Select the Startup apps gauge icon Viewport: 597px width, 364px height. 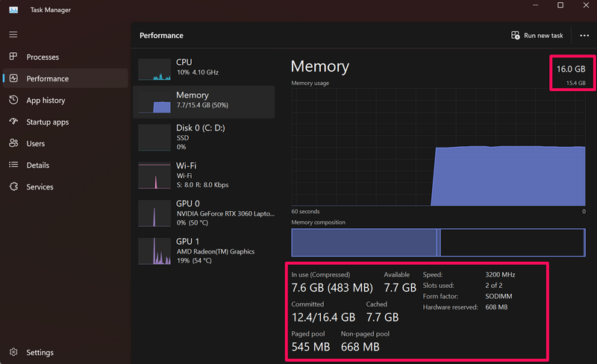[13, 122]
